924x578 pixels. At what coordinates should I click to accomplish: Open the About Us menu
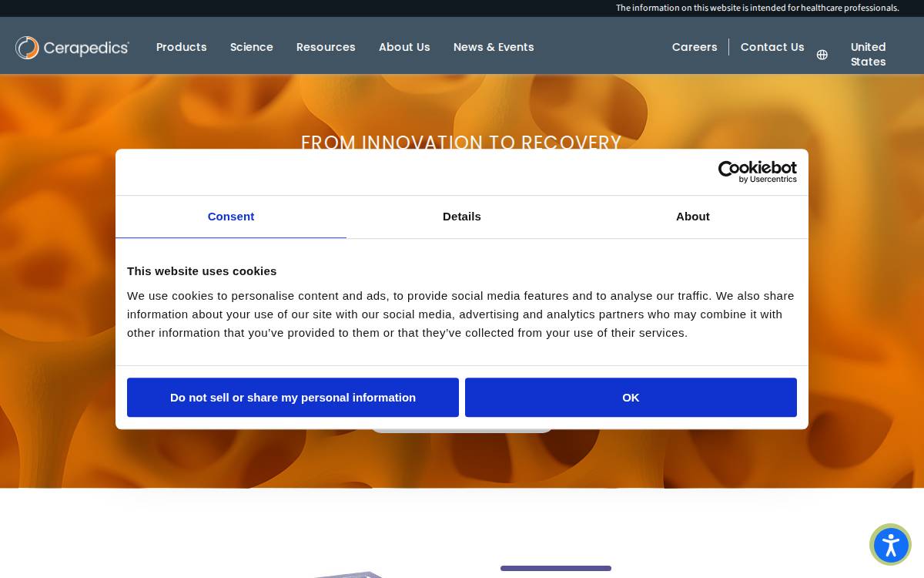(404, 47)
